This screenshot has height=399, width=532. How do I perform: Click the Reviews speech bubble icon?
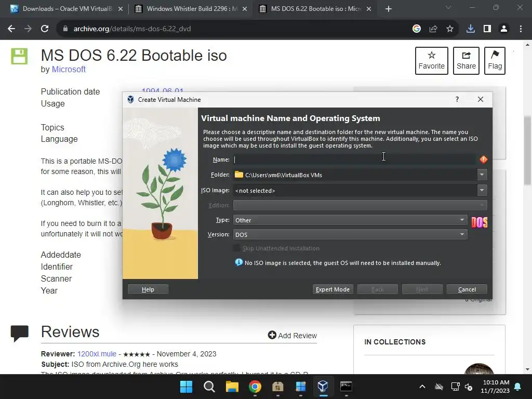click(x=19, y=333)
